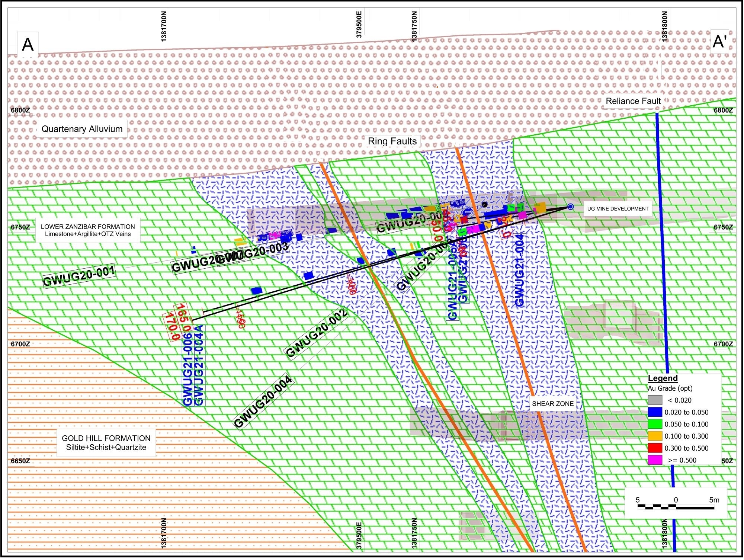Image resolution: width=744 pixels, height=560 pixels.
Task: Click the A section marker label
Action: point(28,45)
